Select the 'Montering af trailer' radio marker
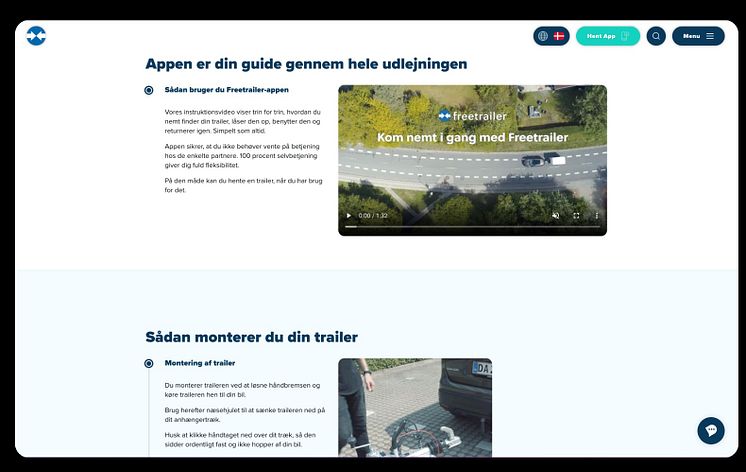 pos(149,363)
